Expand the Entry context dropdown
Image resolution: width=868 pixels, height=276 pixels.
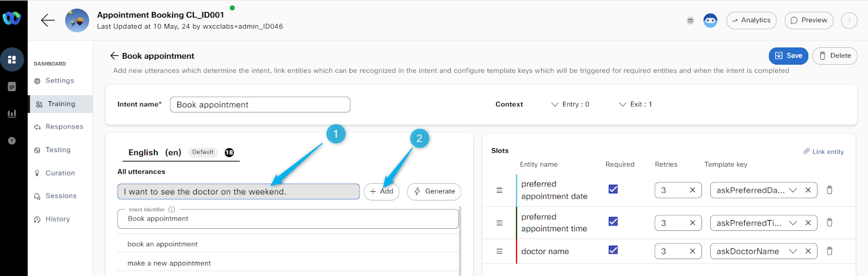(570, 104)
